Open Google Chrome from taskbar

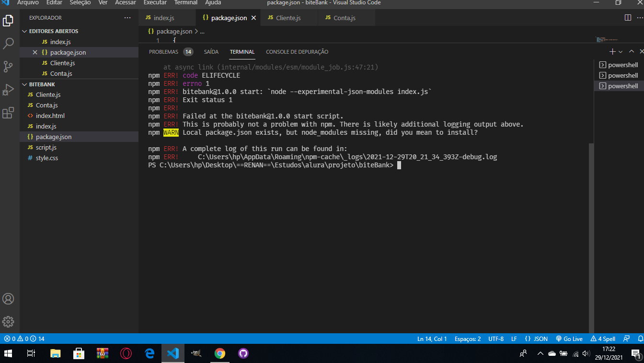tap(220, 353)
